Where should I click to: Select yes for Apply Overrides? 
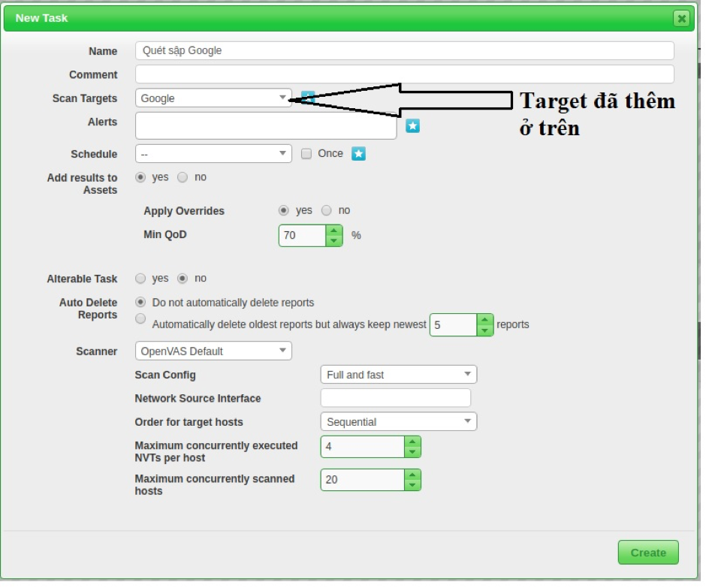tap(285, 212)
